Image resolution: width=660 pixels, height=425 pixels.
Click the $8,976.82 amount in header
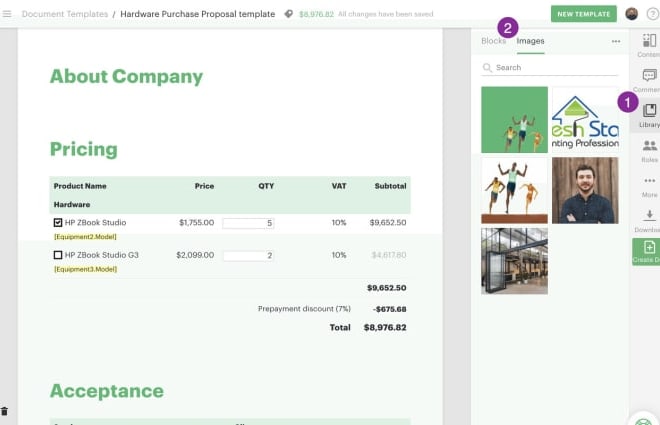click(316, 14)
